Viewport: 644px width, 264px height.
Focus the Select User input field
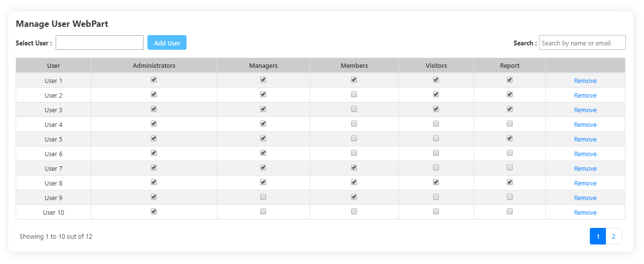click(x=100, y=42)
